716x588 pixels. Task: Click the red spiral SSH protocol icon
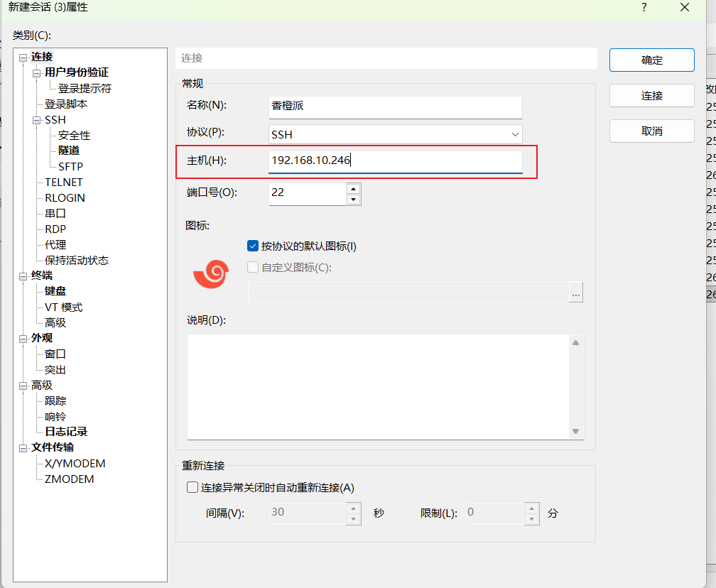[211, 273]
